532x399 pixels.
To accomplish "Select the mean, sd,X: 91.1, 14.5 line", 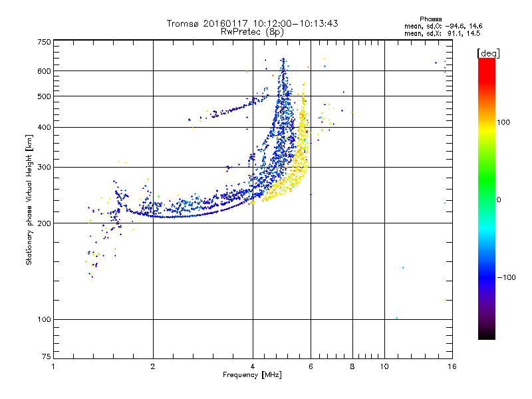I will [442, 33].
